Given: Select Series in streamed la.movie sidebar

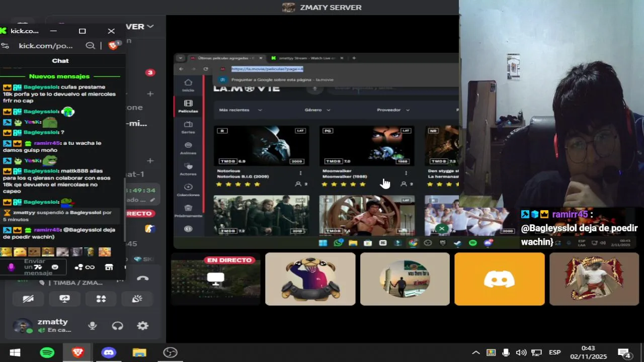Looking at the screenshot, I should 188,127.
